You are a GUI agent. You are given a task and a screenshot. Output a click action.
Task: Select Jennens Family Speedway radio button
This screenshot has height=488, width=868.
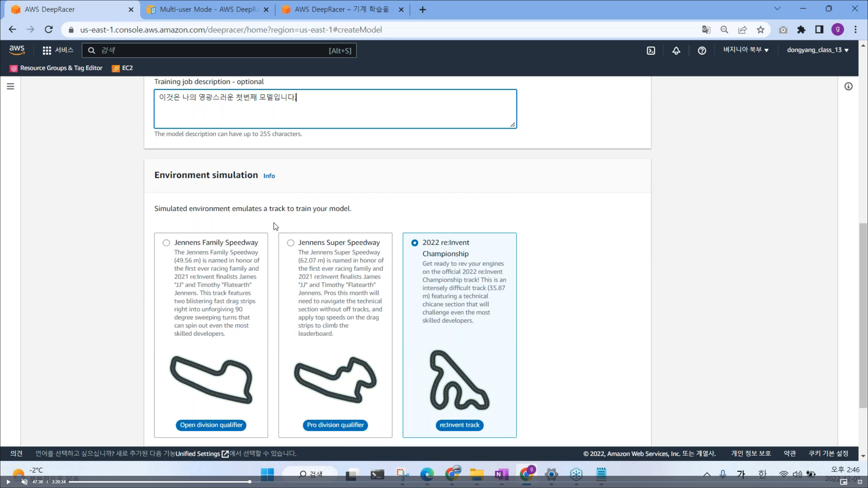[166, 243]
